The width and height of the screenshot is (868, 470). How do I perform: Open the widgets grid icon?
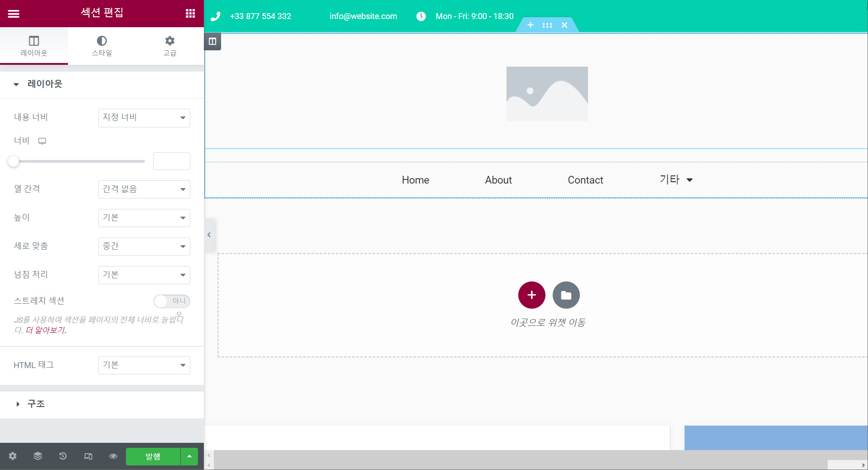190,14
